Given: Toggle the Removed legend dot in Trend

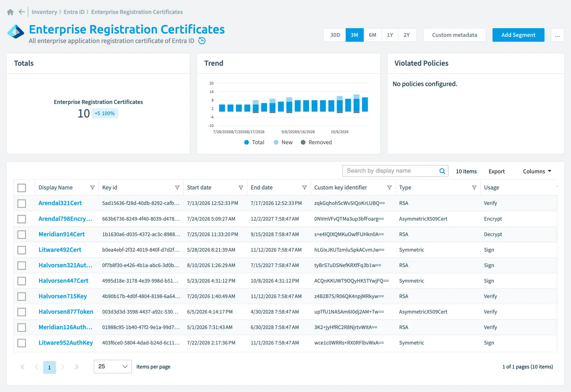Looking at the screenshot, I should (x=303, y=142).
